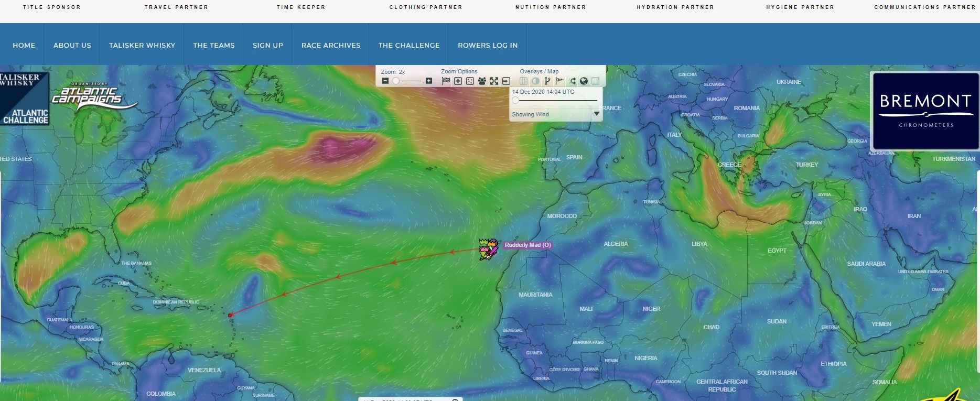This screenshot has width=980, height=401.
Task: Click the Rudderly Mad (O) boat label
Action: (x=527, y=245)
